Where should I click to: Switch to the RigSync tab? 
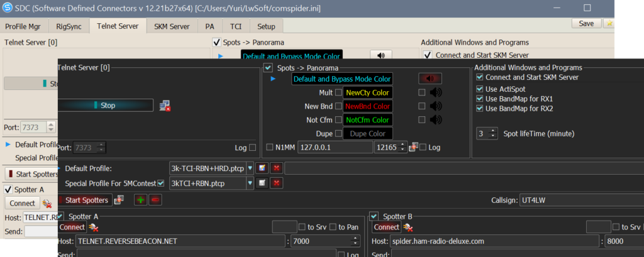coord(69,26)
